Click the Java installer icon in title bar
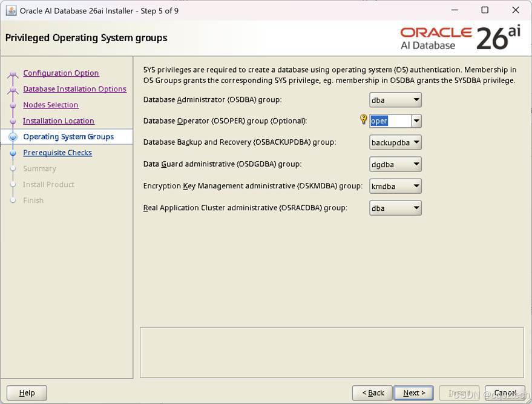This screenshot has height=404, width=532. tap(11, 10)
